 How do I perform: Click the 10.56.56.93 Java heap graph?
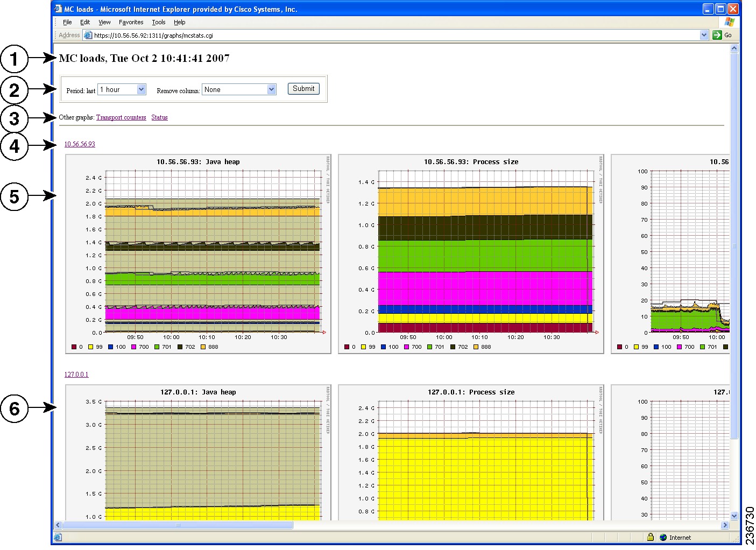[x=198, y=254]
